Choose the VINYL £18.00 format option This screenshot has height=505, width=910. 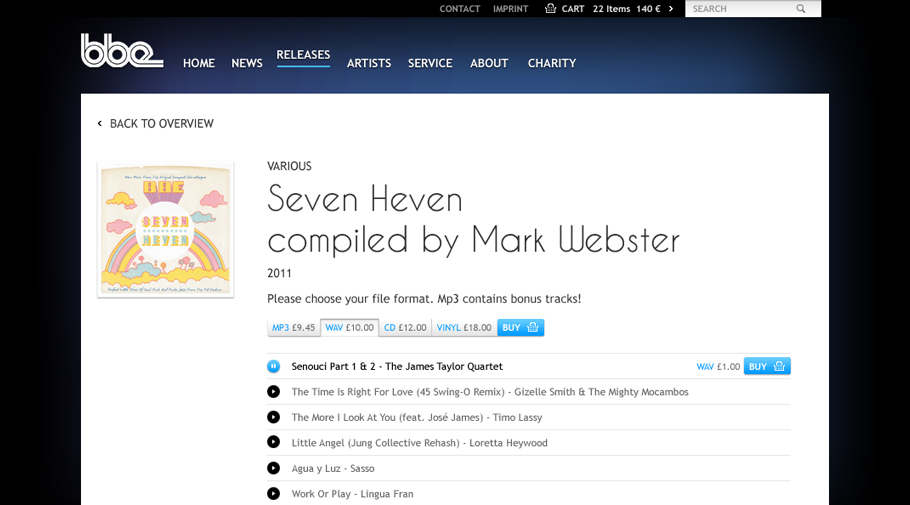[x=464, y=327]
